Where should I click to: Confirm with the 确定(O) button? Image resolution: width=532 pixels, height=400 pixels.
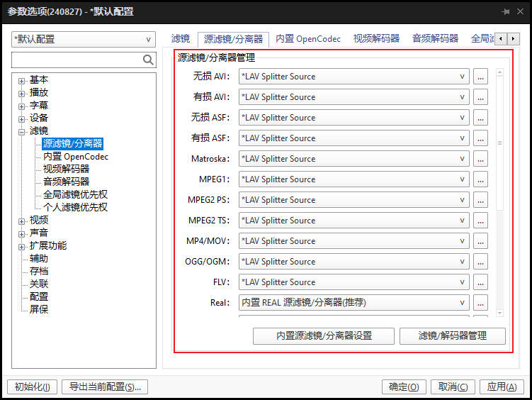click(404, 387)
